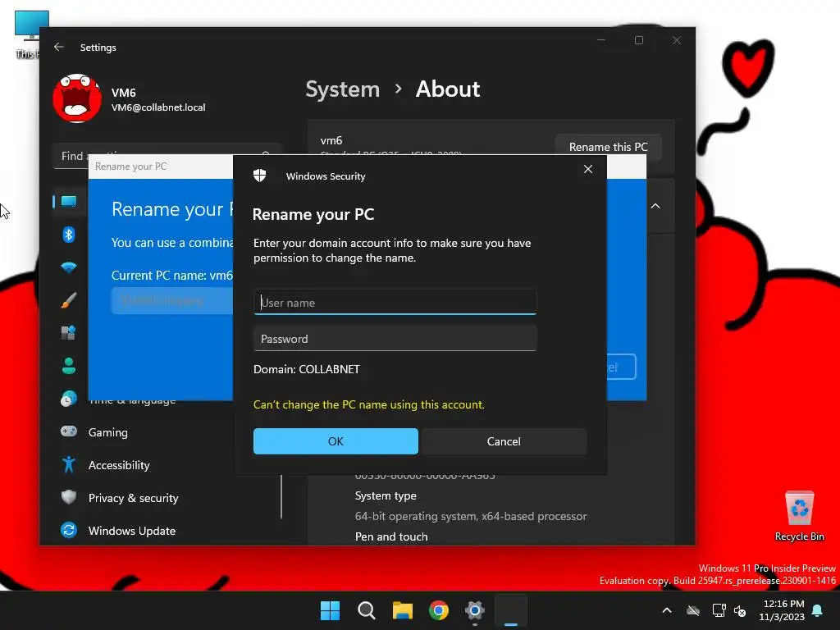Click the network tray icon
Screen dimensions: 840x630
tap(719, 610)
